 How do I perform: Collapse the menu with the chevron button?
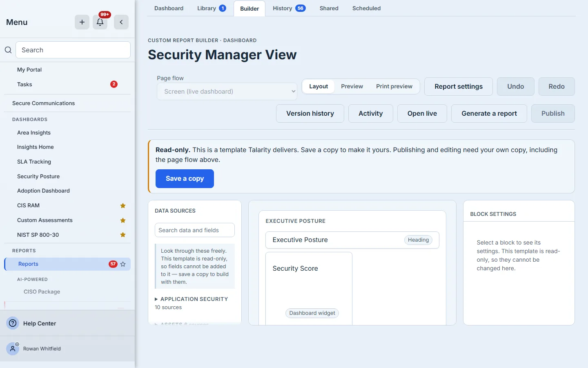click(121, 22)
